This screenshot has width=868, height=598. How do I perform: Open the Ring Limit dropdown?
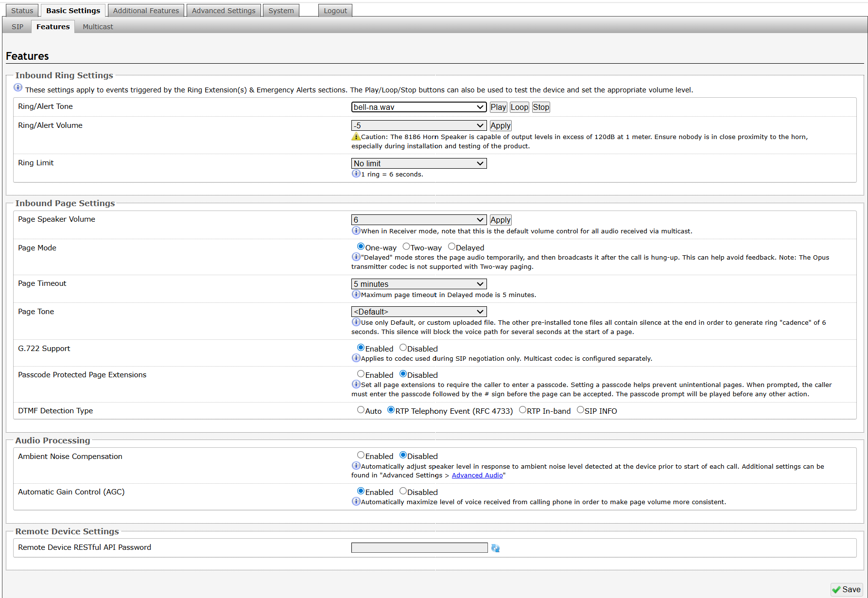(x=419, y=163)
